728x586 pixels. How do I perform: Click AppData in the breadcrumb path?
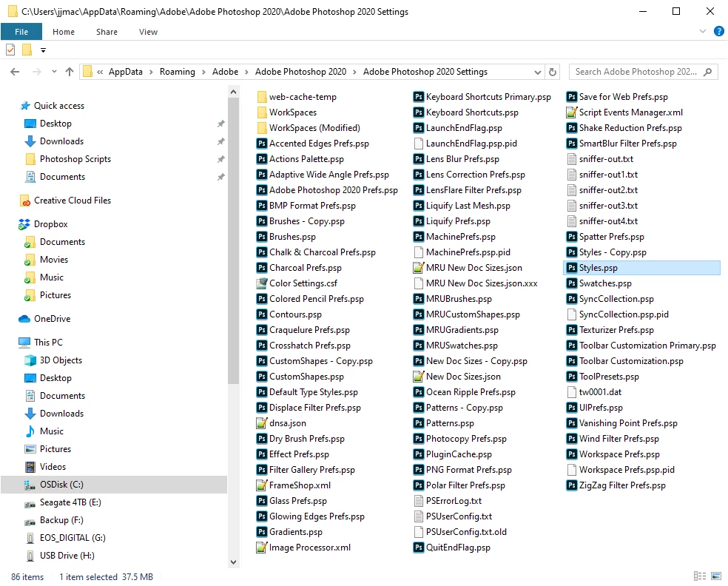(x=125, y=72)
